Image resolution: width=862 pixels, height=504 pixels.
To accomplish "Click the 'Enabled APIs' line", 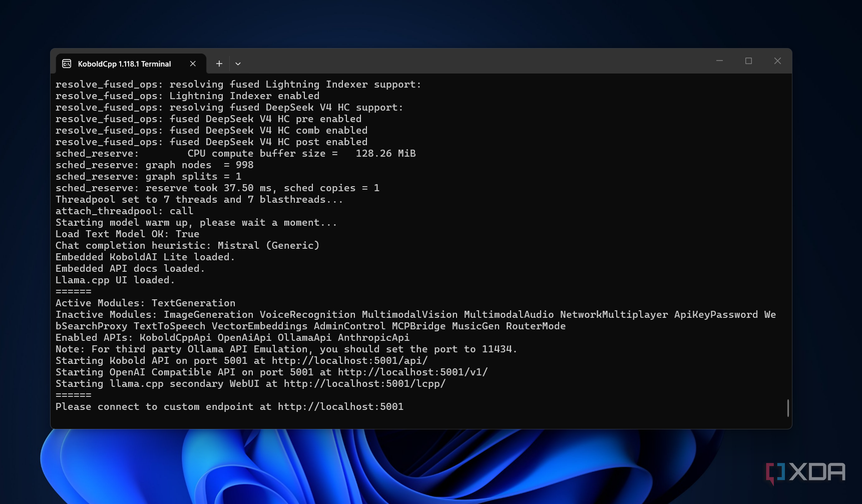I will (x=233, y=338).
